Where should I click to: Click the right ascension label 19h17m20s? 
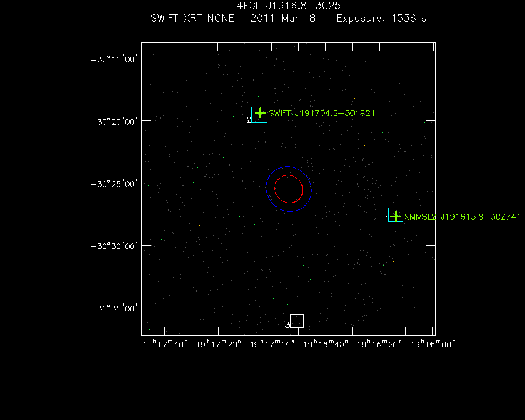(219, 344)
